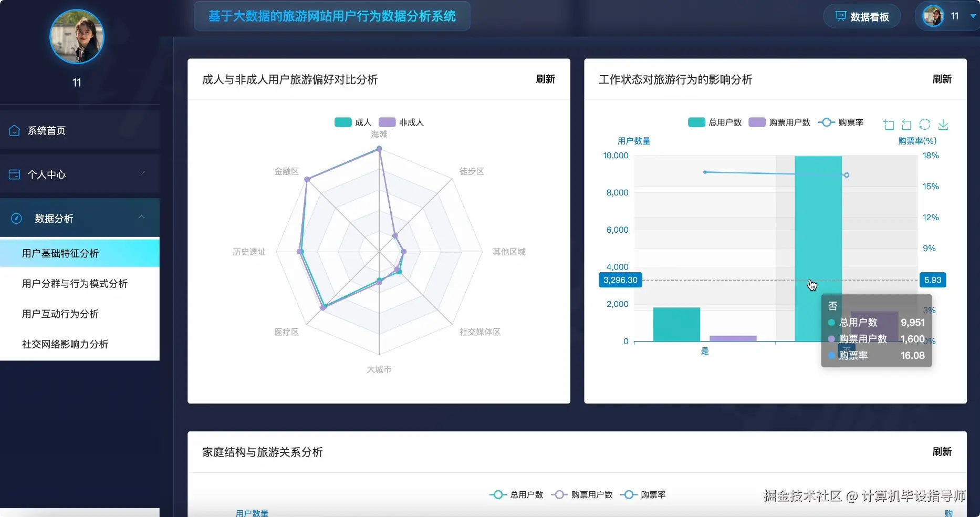
Task: Refresh the 工作状态对旅游行为的影响分析 card
Action: [942, 79]
